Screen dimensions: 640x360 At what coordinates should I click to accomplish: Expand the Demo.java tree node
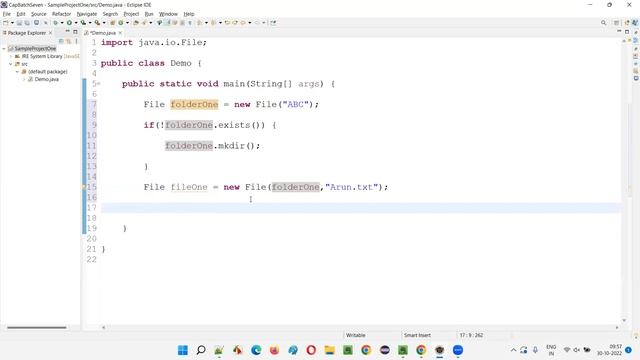pos(24,79)
